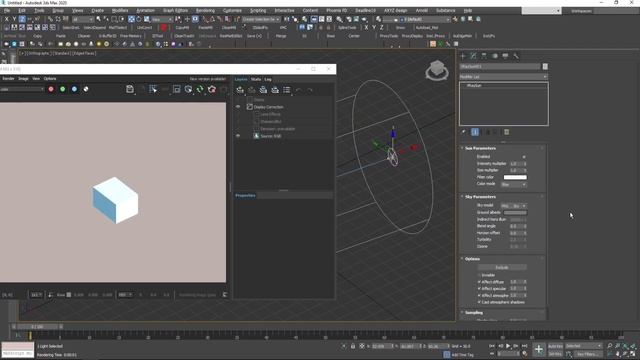
Task: Open channel selector dropdown in frame buffer
Action: tap(22, 89)
